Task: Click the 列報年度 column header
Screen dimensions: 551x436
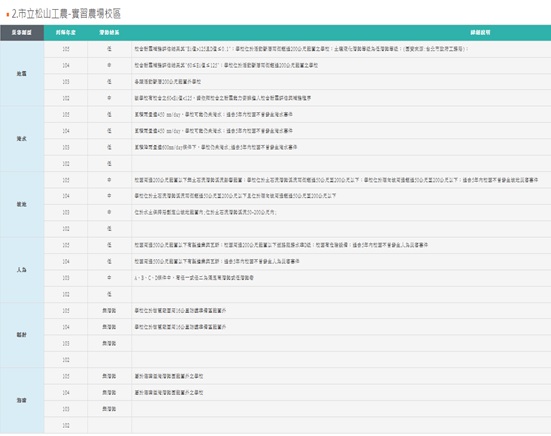Action: [x=66, y=33]
